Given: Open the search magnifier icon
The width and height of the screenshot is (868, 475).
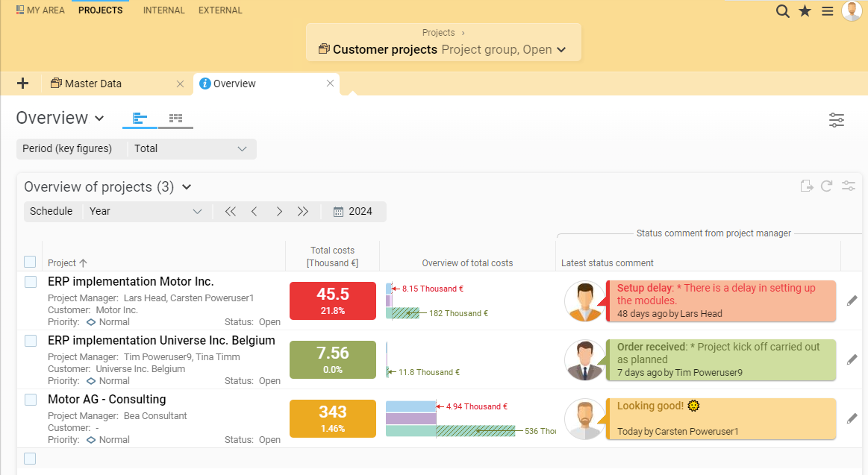Looking at the screenshot, I should pos(782,11).
